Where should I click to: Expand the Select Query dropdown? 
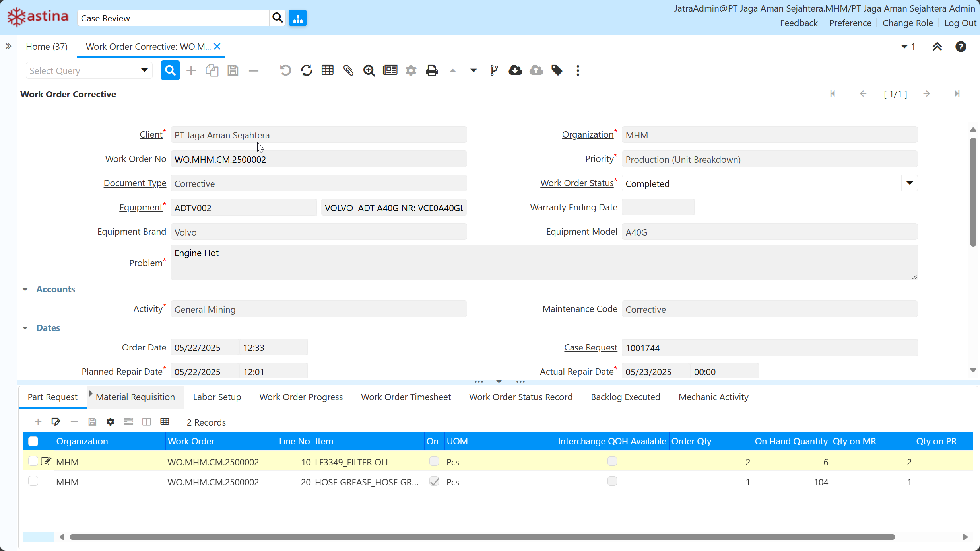coord(144,71)
